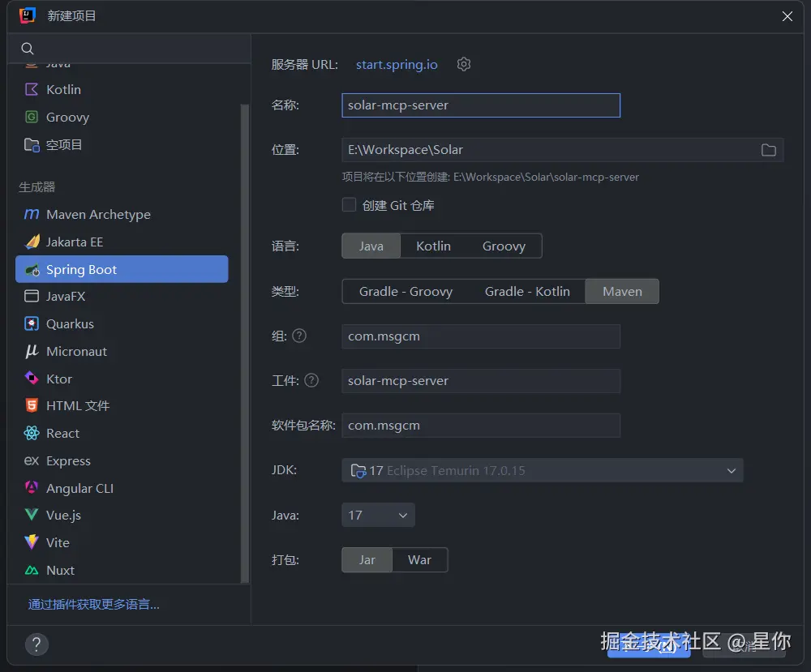Browse location with folder icon
This screenshot has width=811, height=672.
point(769,150)
